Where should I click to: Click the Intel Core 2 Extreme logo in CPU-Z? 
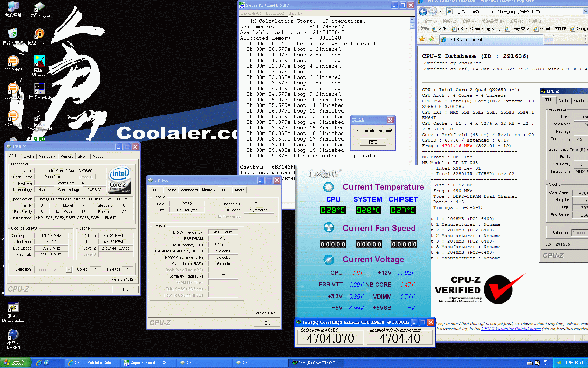pyautogui.click(x=120, y=180)
